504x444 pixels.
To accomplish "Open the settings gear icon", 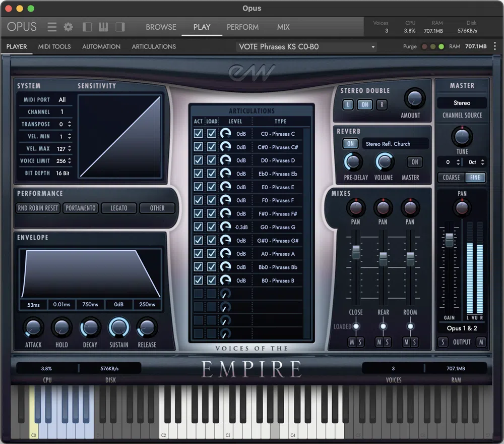I will click(68, 27).
